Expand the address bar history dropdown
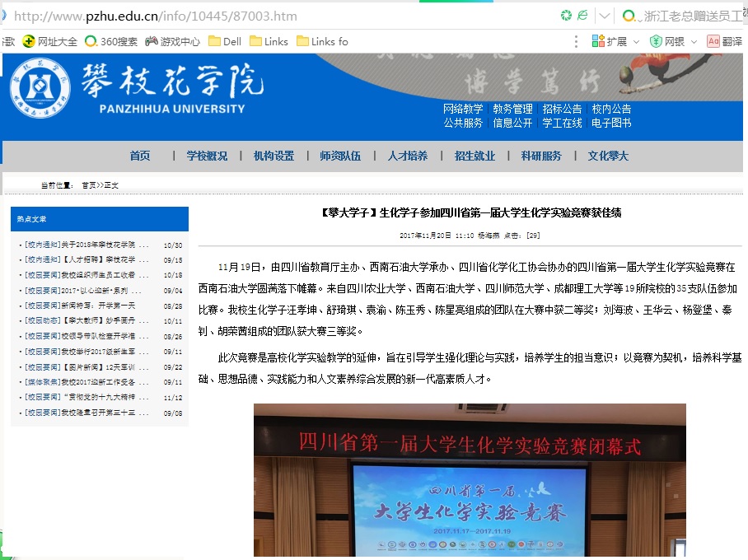Viewport: 748px width, 560px height. (605, 16)
